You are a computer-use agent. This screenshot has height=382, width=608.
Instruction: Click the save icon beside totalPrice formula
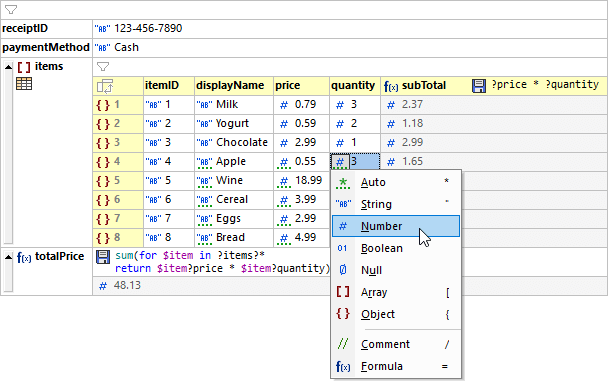103,257
